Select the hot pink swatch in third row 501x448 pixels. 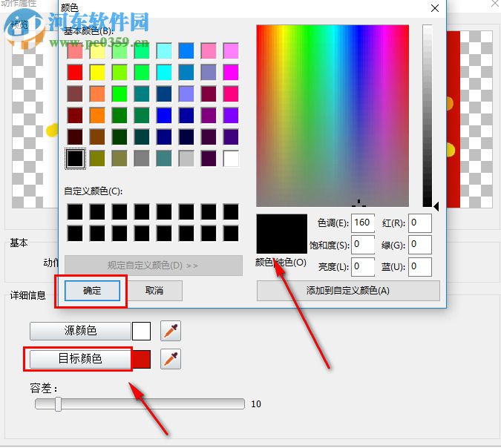pyautogui.click(x=231, y=94)
